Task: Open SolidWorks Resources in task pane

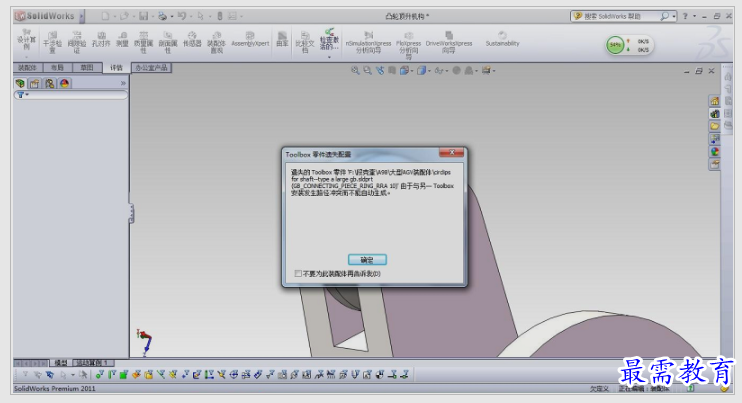Action: click(x=715, y=101)
